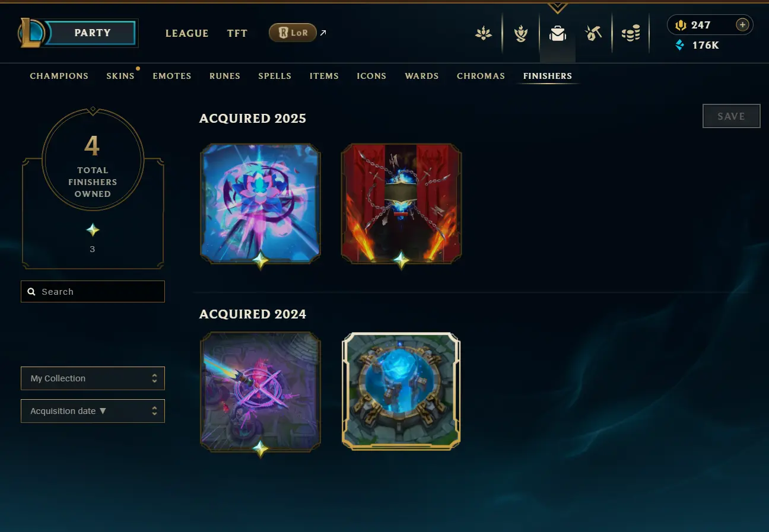Select the gold-framed nexus finisher thumbnail

402,391
